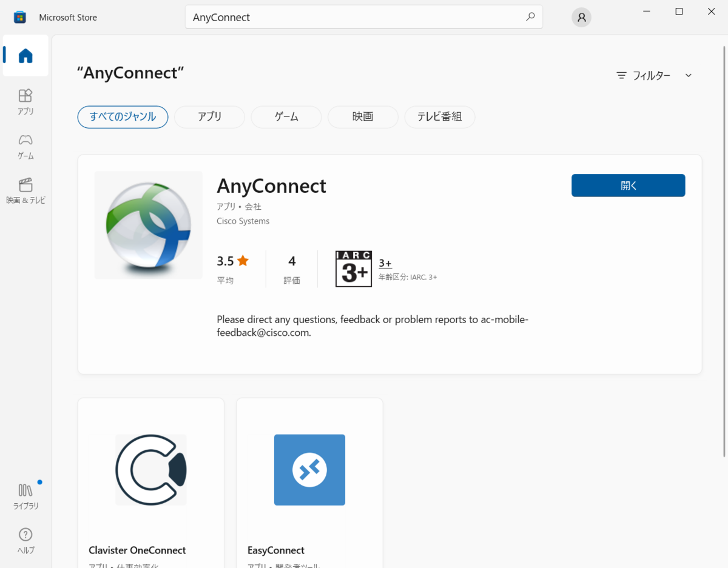Open 映画 & テレビ in the sidebar
This screenshot has width=728, height=568.
25,191
